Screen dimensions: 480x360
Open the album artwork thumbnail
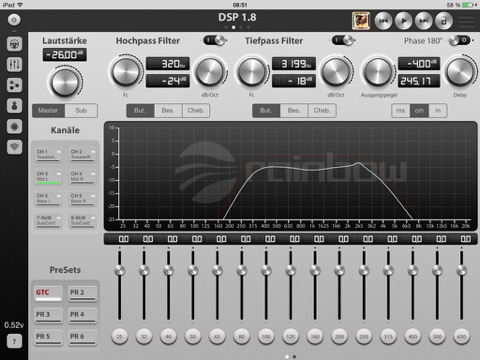(x=361, y=21)
